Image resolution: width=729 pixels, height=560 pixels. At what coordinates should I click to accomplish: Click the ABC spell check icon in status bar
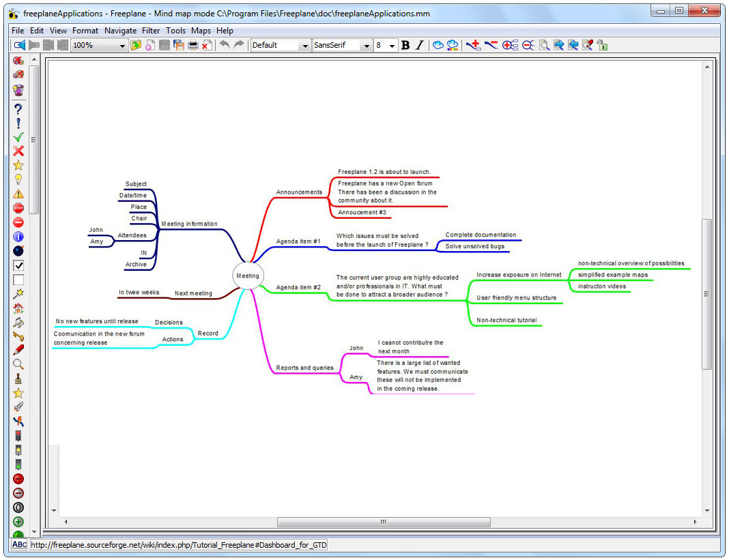click(19, 544)
